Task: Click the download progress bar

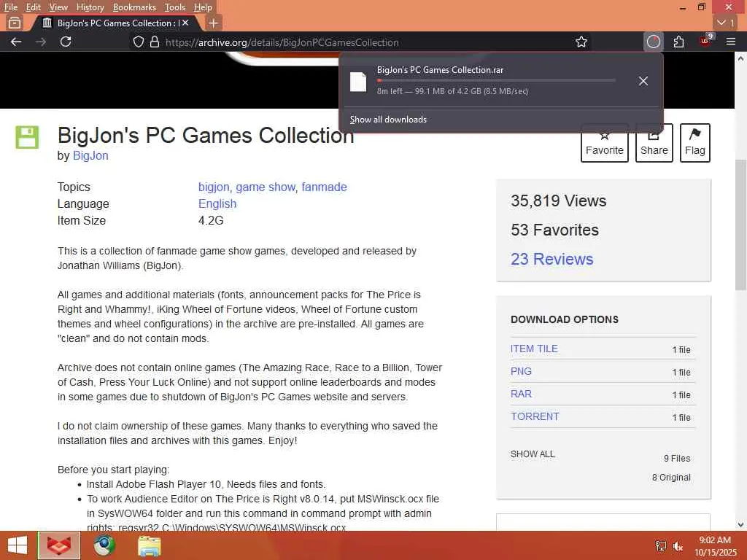Action: click(x=496, y=80)
